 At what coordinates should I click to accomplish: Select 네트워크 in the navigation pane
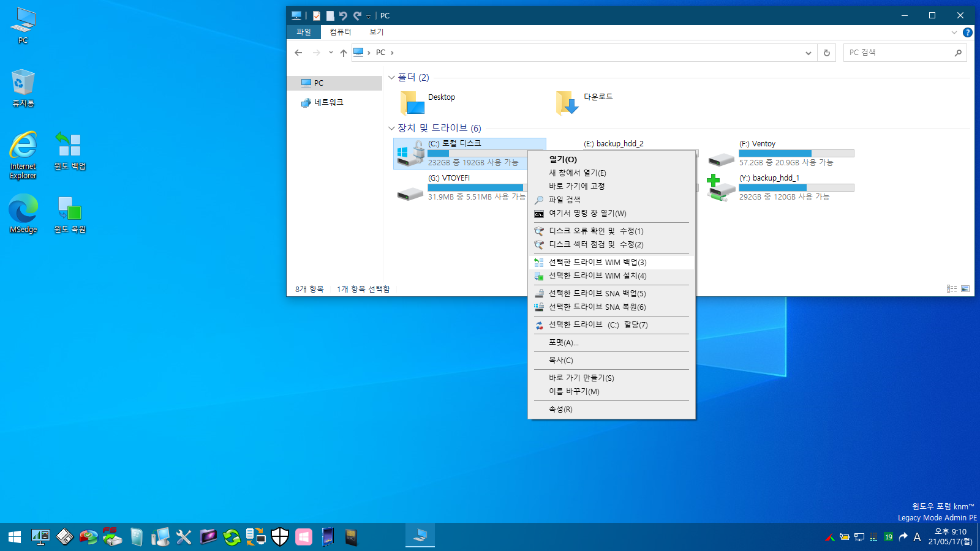tap(336, 102)
